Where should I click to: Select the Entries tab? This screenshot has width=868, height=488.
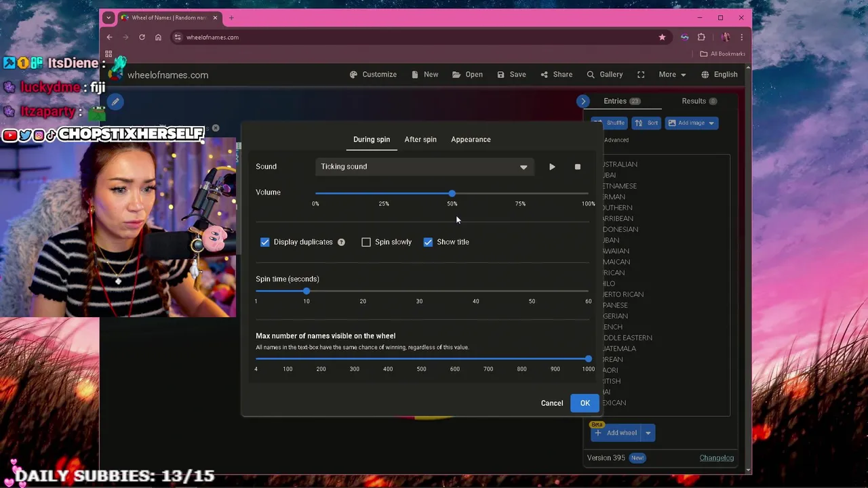(x=622, y=101)
